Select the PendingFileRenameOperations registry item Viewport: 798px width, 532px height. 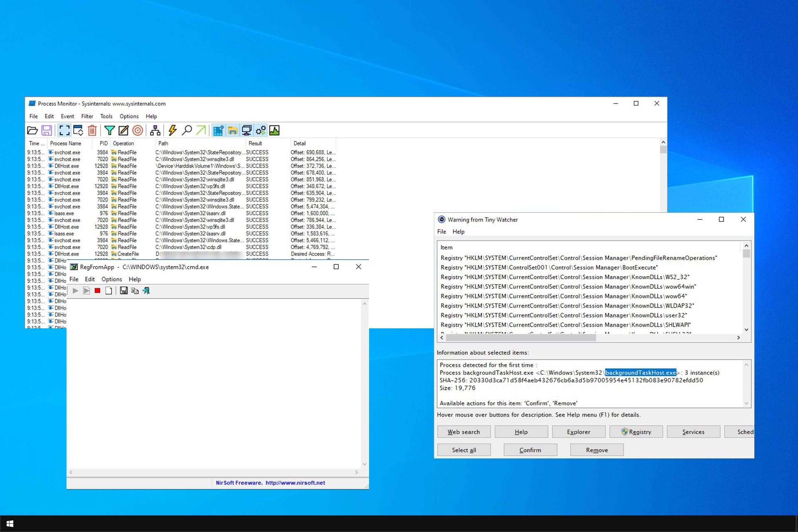pos(579,258)
